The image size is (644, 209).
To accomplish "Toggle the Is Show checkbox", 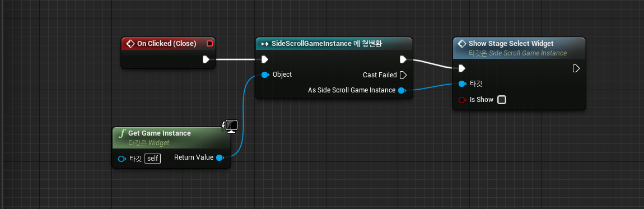I will tap(502, 100).
